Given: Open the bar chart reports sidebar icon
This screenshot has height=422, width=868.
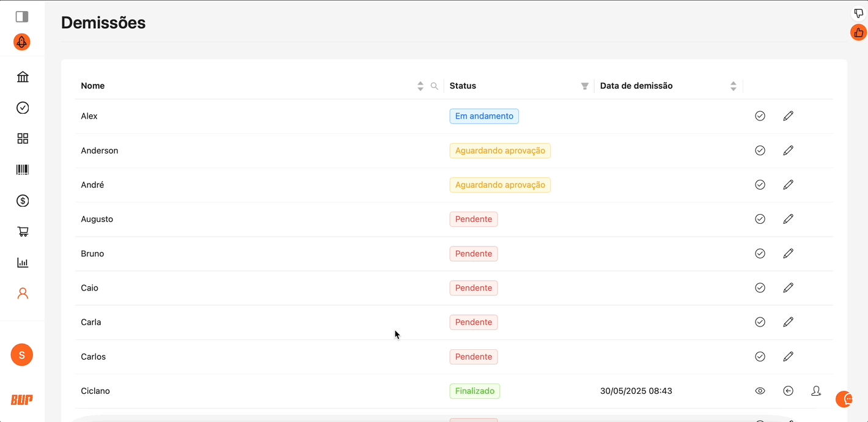Looking at the screenshot, I should (x=23, y=263).
